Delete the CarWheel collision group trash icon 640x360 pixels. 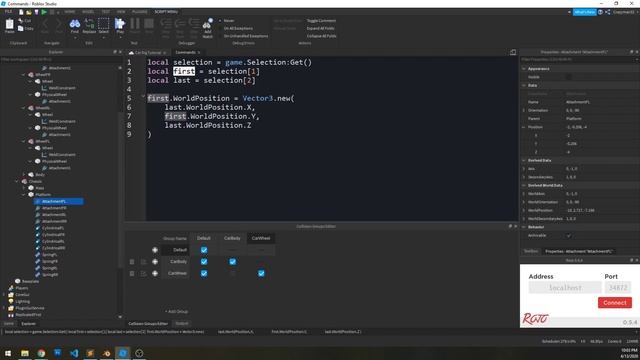132,273
